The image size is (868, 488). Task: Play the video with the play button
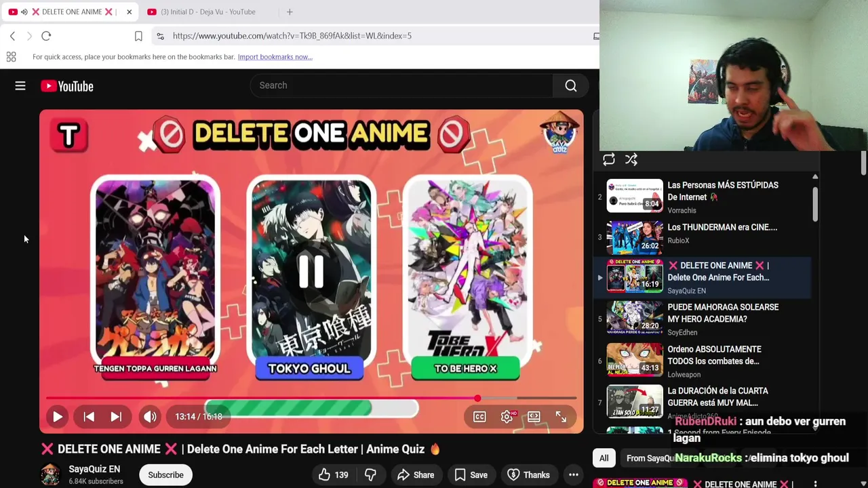[x=58, y=417]
